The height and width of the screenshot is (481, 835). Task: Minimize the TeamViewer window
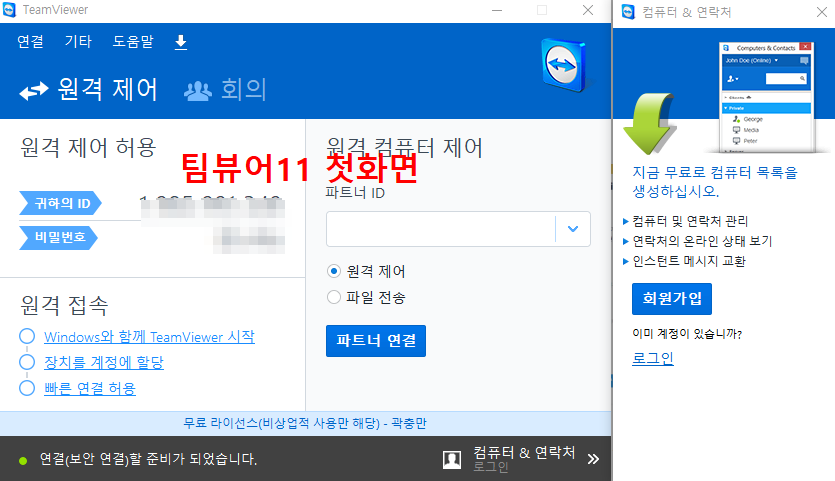pos(497,10)
